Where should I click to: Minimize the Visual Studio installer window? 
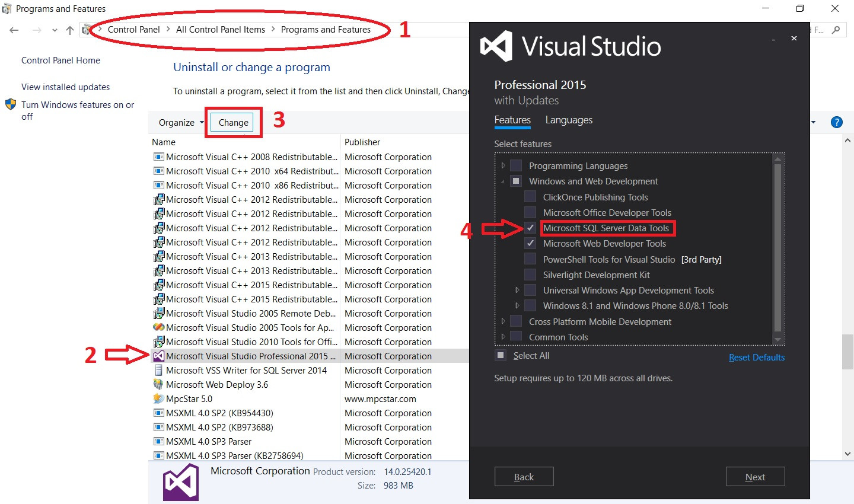click(x=773, y=39)
